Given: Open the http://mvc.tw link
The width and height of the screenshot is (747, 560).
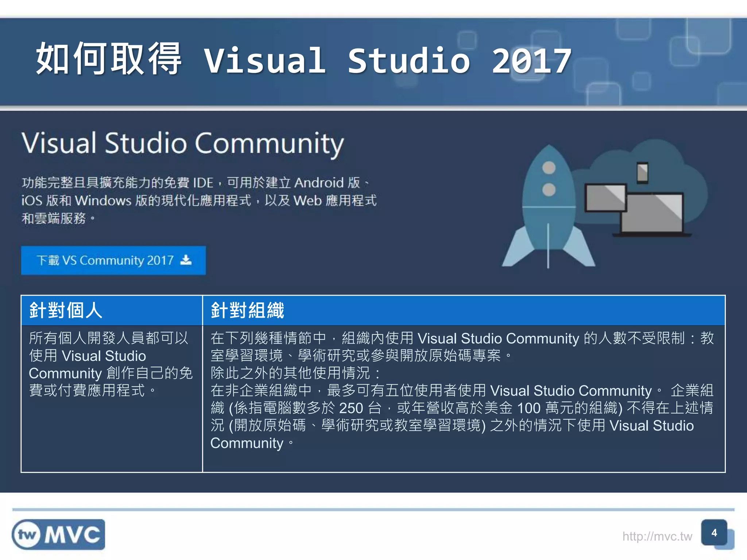Looking at the screenshot, I should click(x=657, y=536).
